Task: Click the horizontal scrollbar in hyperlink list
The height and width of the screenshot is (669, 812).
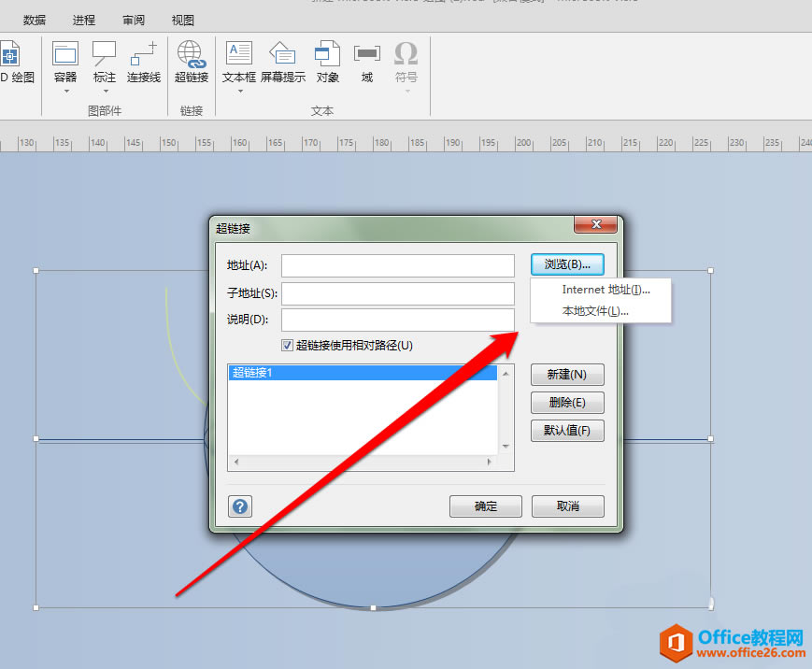Action: click(x=363, y=463)
